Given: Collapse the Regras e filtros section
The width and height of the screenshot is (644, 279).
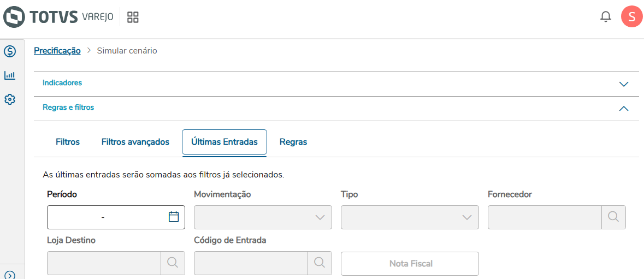Looking at the screenshot, I should (x=624, y=108).
